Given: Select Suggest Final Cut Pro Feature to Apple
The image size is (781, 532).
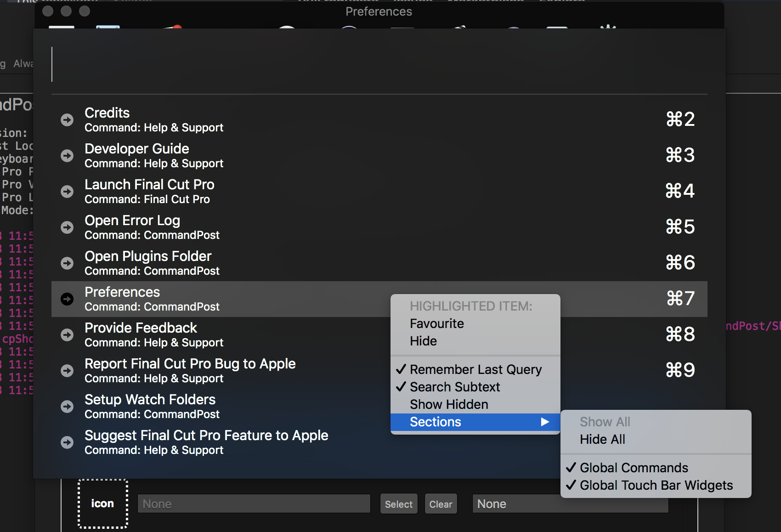Looking at the screenshot, I should tap(379, 442).
